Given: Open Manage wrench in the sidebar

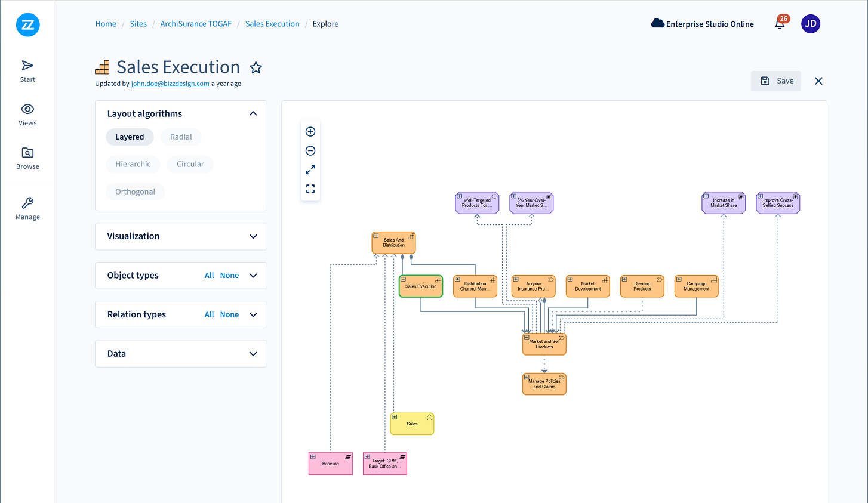Looking at the screenshot, I should pyautogui.click(x=27, y=208).
